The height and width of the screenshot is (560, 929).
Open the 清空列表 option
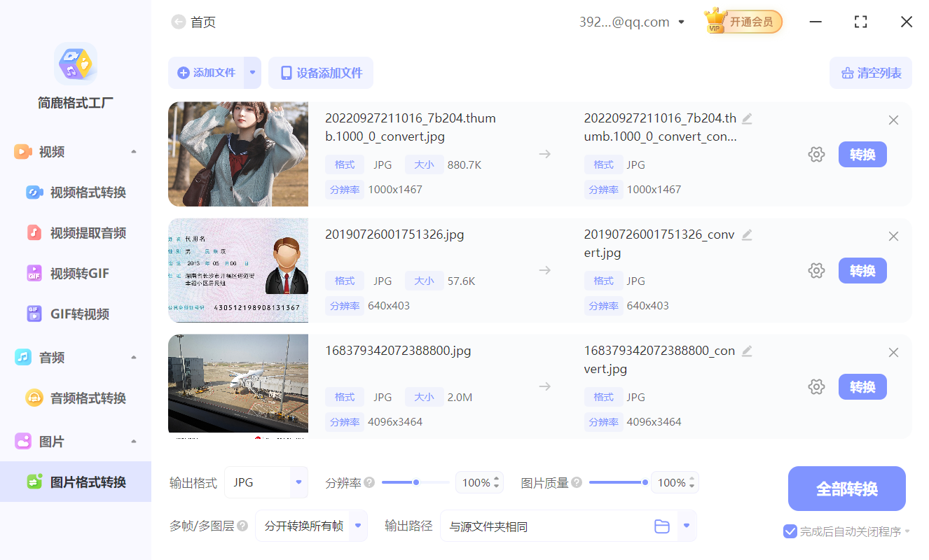pyautogui.click(x=870, y=72)
